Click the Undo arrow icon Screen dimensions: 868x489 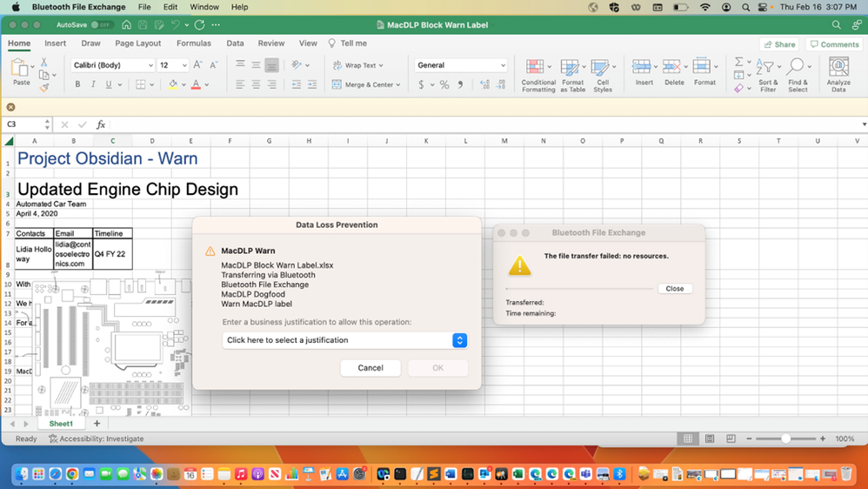176,25
